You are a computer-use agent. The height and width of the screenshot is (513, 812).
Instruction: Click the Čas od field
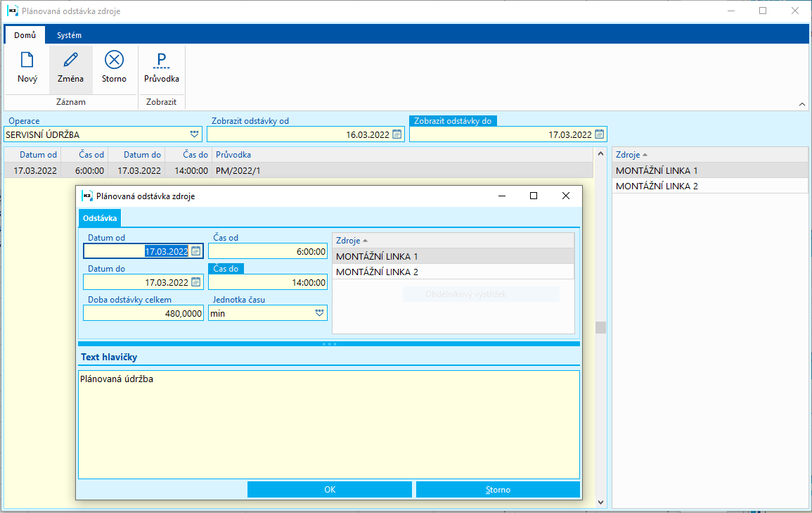(x=268, y=251)
